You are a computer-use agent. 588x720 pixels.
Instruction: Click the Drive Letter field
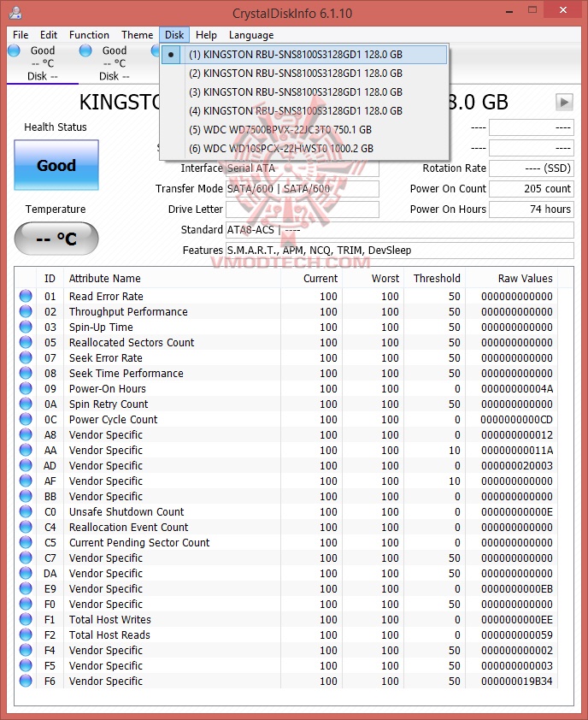click(303, 209)
